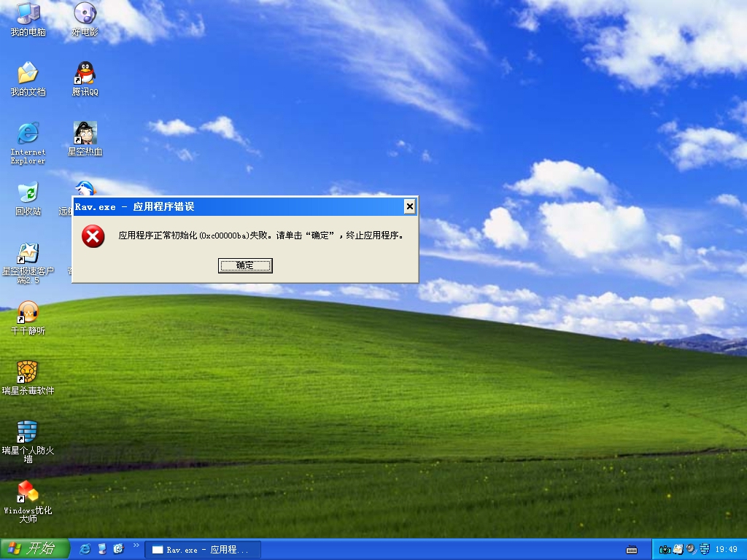Select the penguin icon partly behind dialog

click(x=86, y=188)
